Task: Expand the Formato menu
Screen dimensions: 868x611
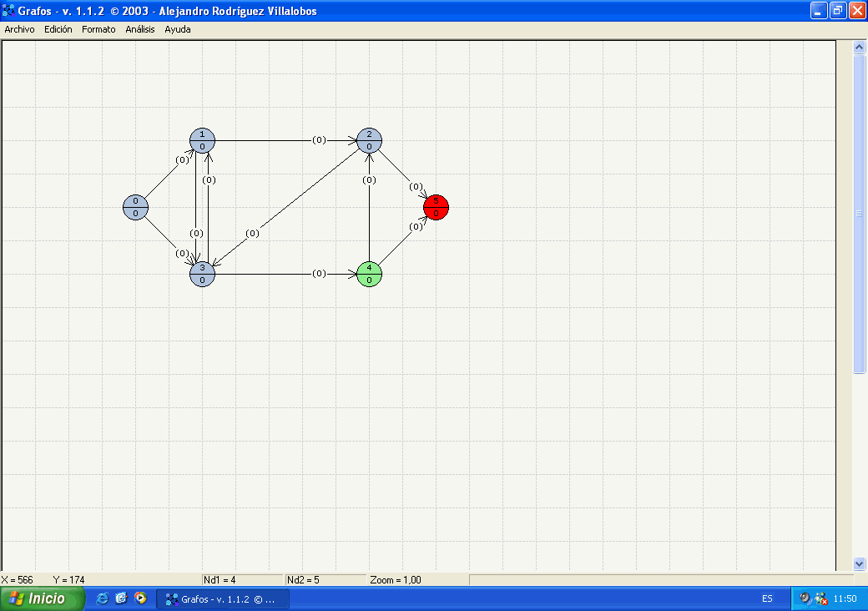Action: (98, 29)
